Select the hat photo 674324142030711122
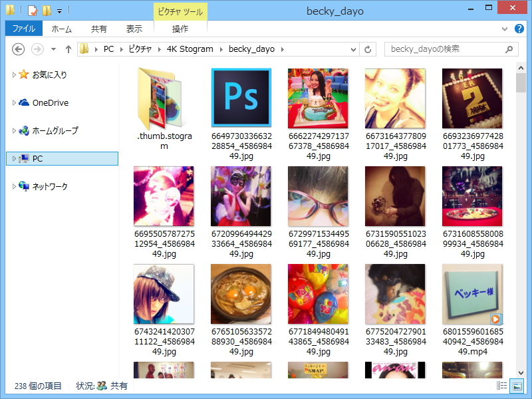This screenshot has height=399, width=532. coord(164,310)
